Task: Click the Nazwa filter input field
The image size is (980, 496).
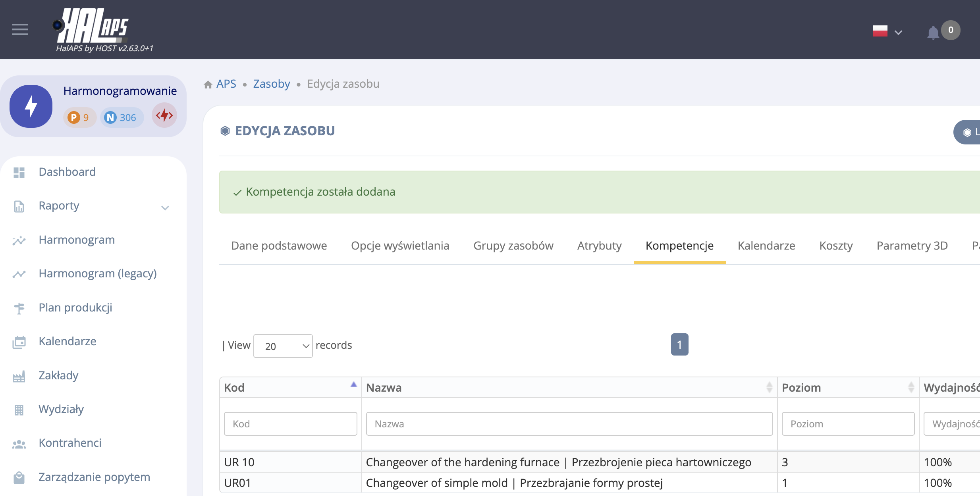Action: tap(569, 424)
